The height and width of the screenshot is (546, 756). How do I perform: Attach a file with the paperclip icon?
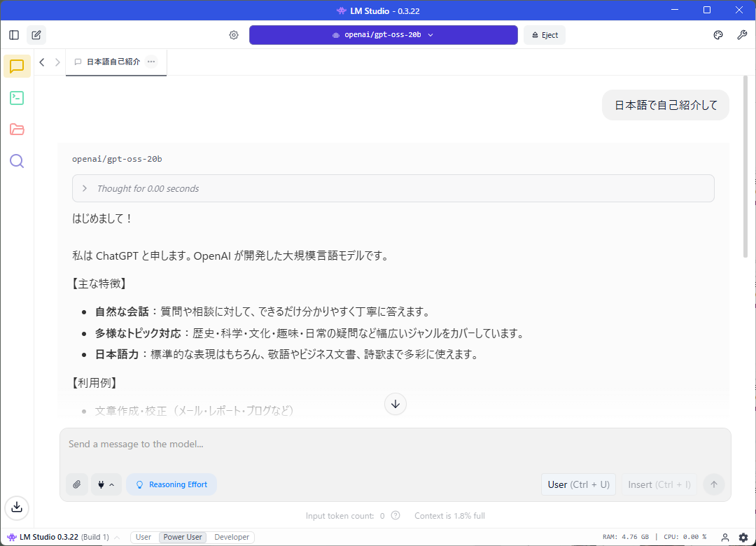77,484
